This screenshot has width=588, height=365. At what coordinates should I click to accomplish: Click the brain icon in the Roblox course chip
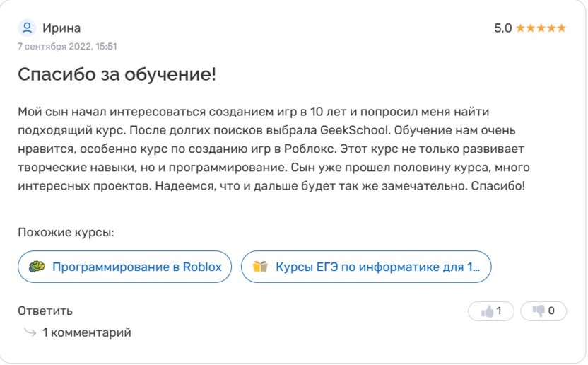click(37, 267)
